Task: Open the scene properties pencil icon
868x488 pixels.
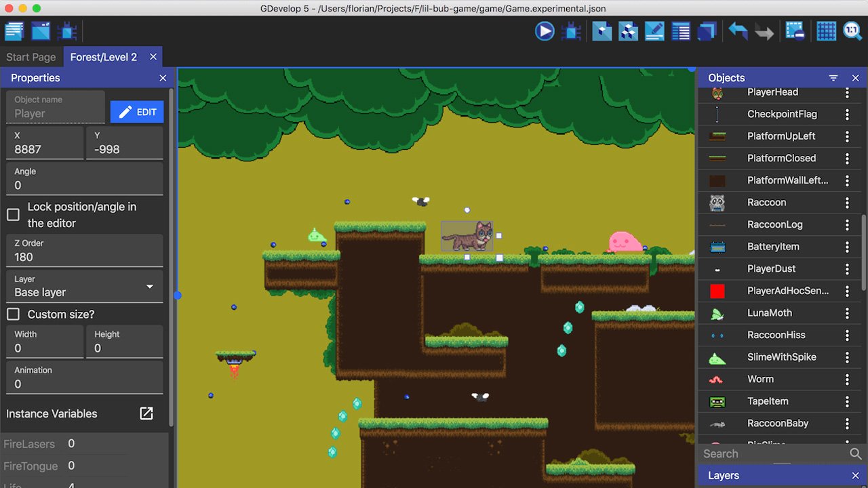Action: tap(654, 30)
